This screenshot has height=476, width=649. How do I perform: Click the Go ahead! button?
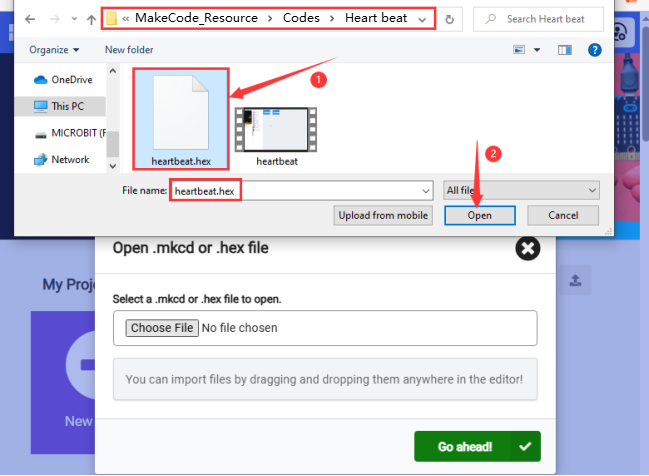point(477,446)
